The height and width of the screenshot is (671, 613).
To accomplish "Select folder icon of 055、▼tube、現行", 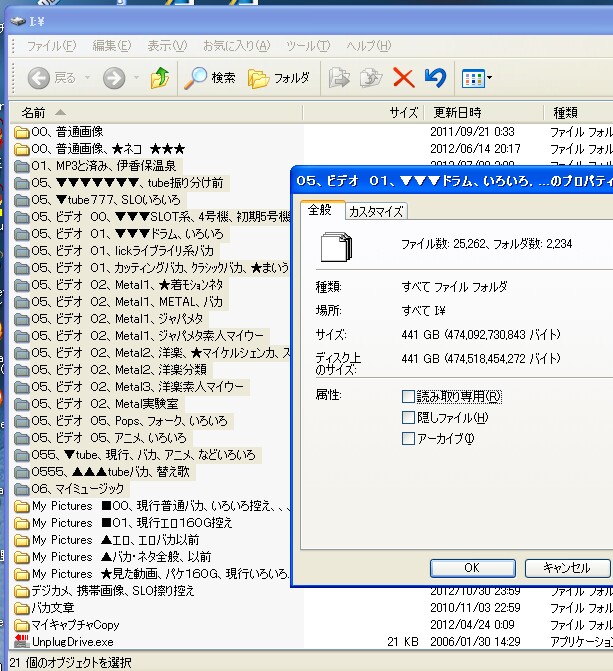I will coord(21,455).
